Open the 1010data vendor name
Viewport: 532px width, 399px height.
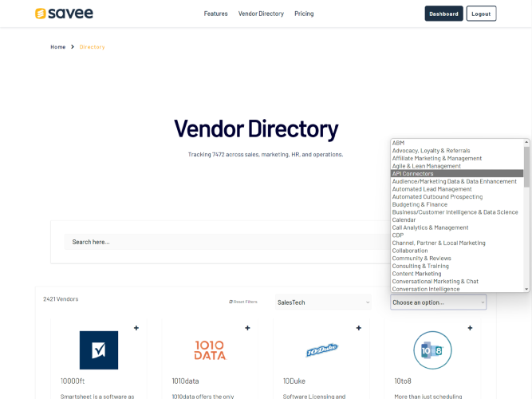pos(185,381)
